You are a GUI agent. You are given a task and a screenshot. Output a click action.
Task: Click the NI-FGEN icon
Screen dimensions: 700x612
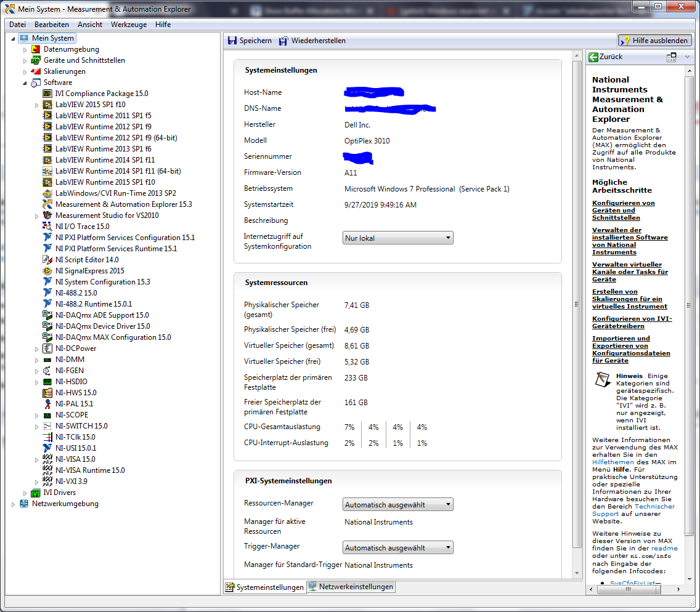point(47,370)
